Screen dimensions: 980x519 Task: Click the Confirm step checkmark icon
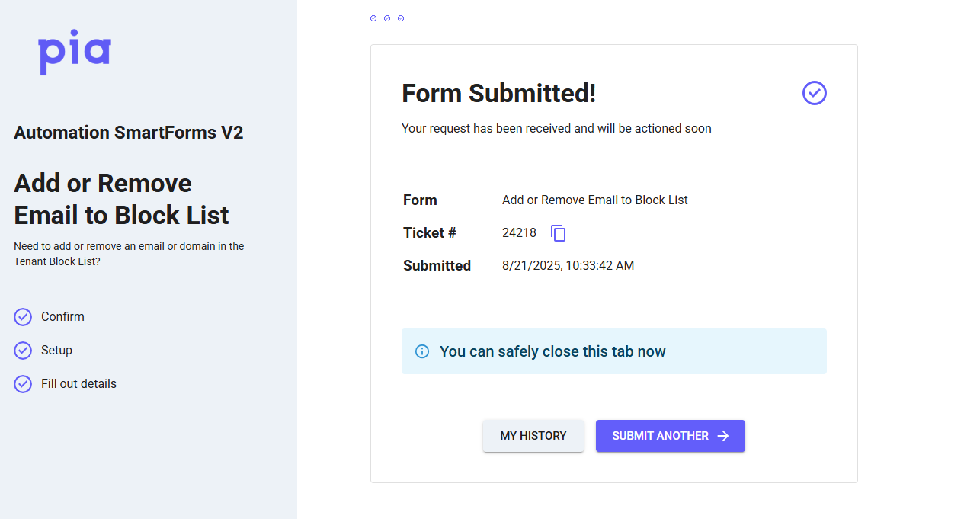click(23, 317)
